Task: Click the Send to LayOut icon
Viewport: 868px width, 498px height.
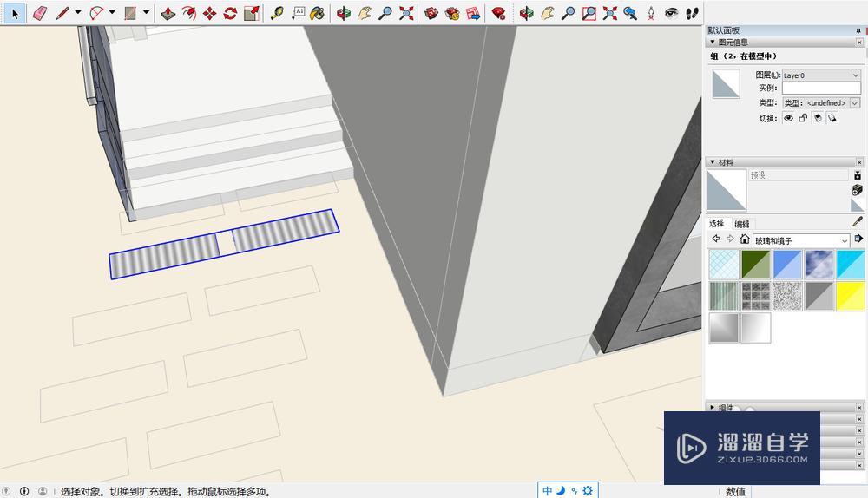Action: [x=473, y=13]
